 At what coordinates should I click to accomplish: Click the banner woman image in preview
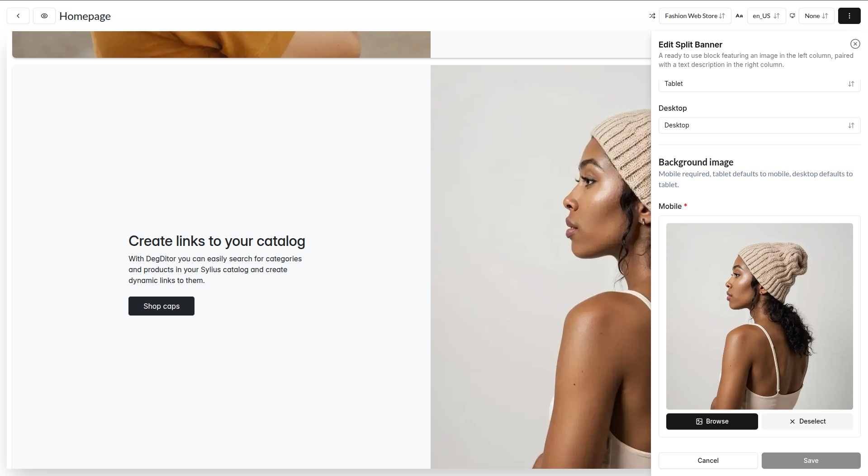coord(541,267)
